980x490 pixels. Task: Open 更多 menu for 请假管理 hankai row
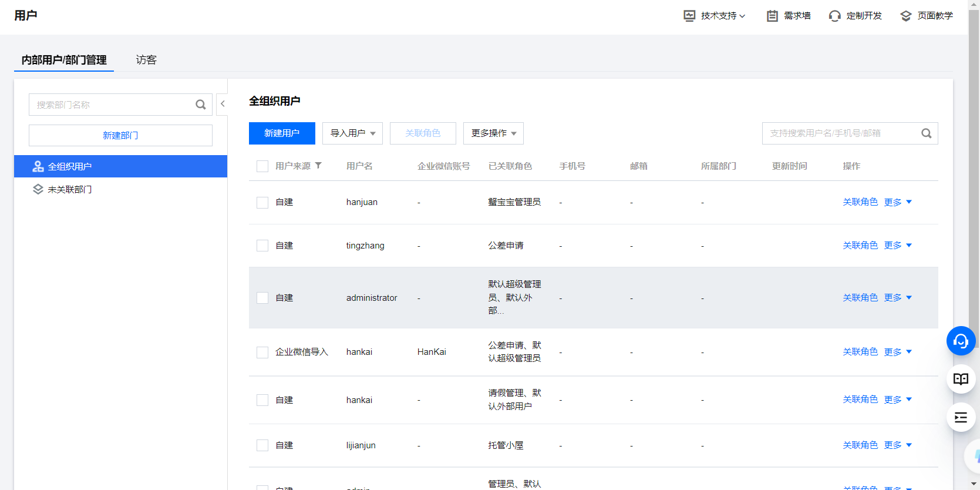pos(898,400)
